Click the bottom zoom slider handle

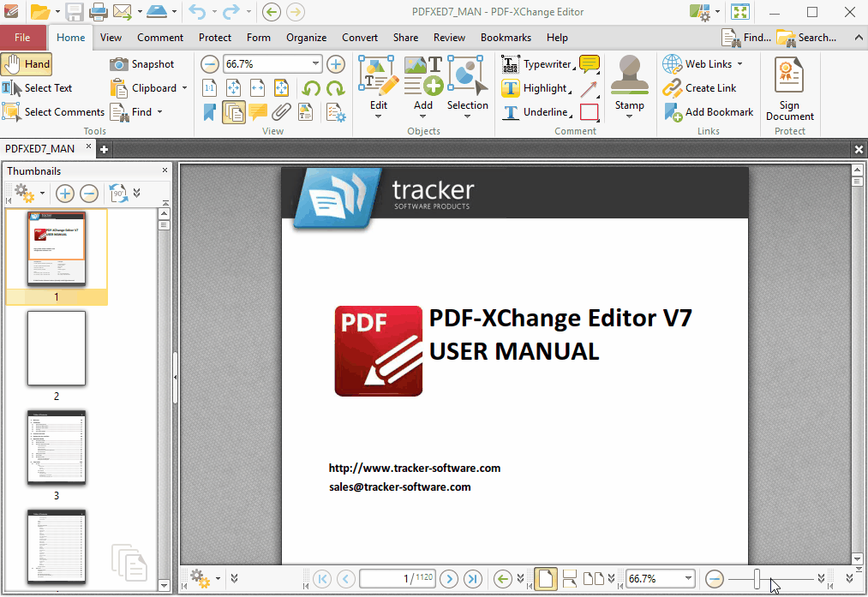[757, 579]
